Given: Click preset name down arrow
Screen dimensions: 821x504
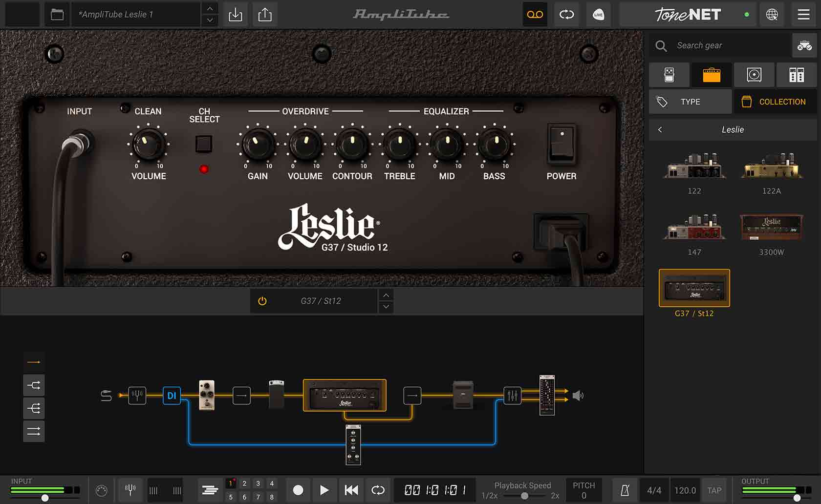Looking at the screenshot, I should [x=210, y=21].
